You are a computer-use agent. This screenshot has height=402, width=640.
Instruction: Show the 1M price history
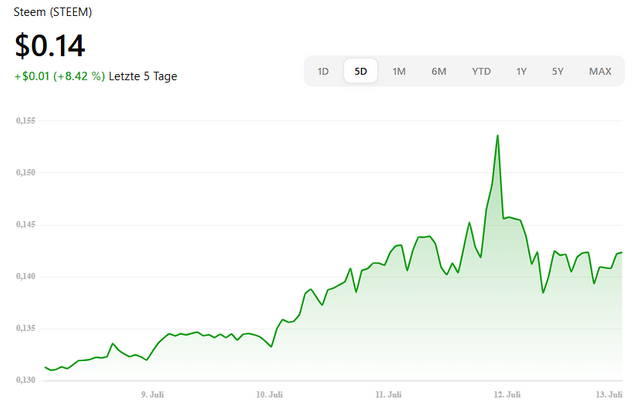399,71
